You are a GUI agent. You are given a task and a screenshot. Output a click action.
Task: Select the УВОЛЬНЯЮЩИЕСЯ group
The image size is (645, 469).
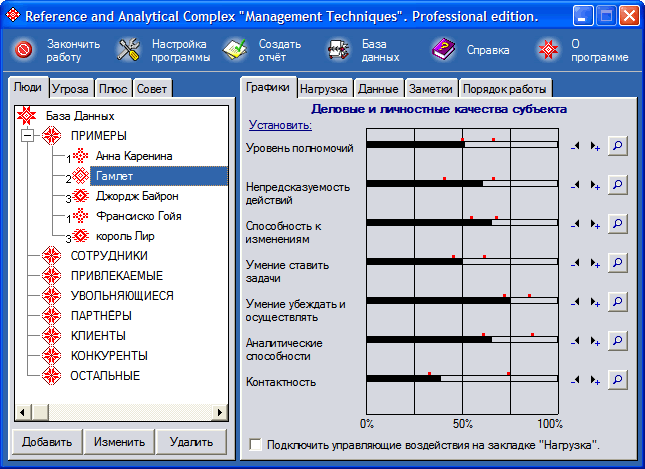(122, 296)
